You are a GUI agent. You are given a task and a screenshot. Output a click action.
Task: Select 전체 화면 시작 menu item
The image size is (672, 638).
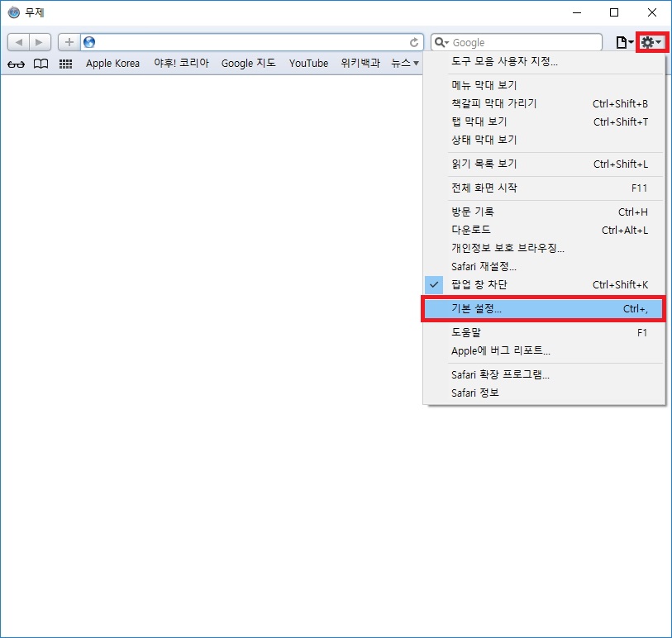[544, 188]
